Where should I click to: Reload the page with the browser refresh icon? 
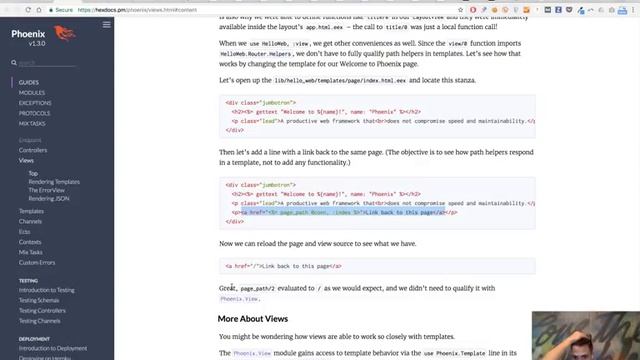pos(28,10)
